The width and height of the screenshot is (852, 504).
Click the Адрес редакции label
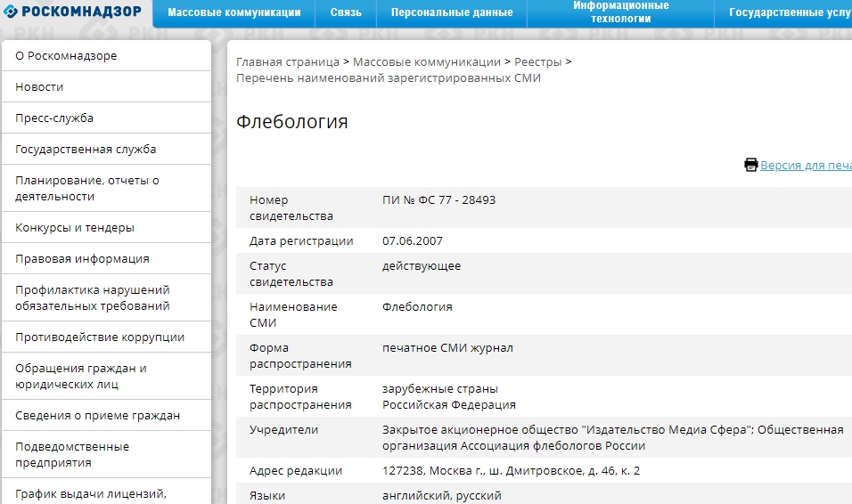tap(296, 471)
